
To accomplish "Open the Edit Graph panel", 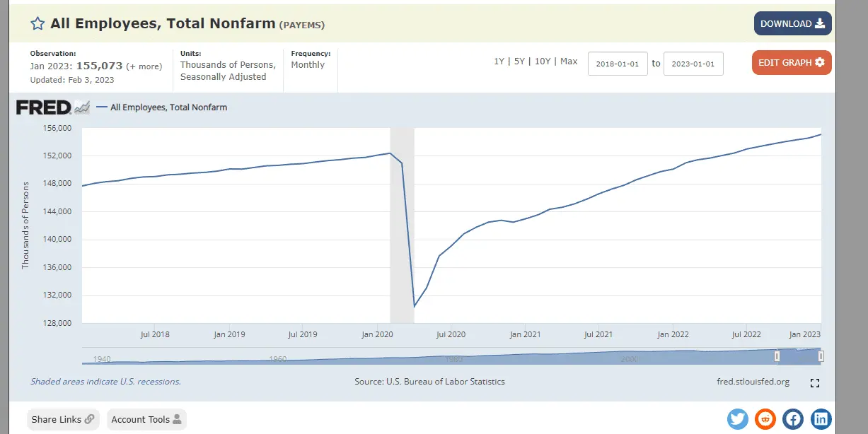I will pos(791,62).
